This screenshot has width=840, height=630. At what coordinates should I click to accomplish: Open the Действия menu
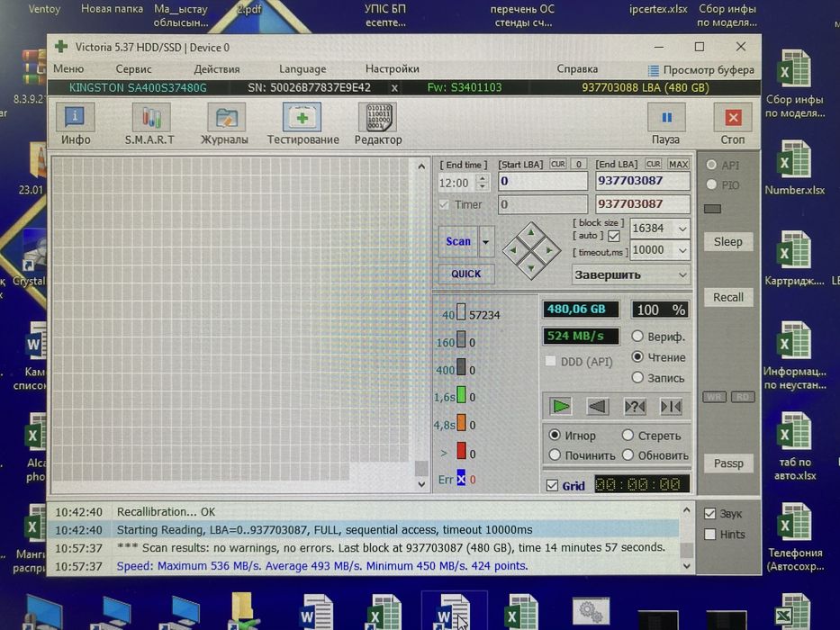pyautogui.click(x=216, y=69)
